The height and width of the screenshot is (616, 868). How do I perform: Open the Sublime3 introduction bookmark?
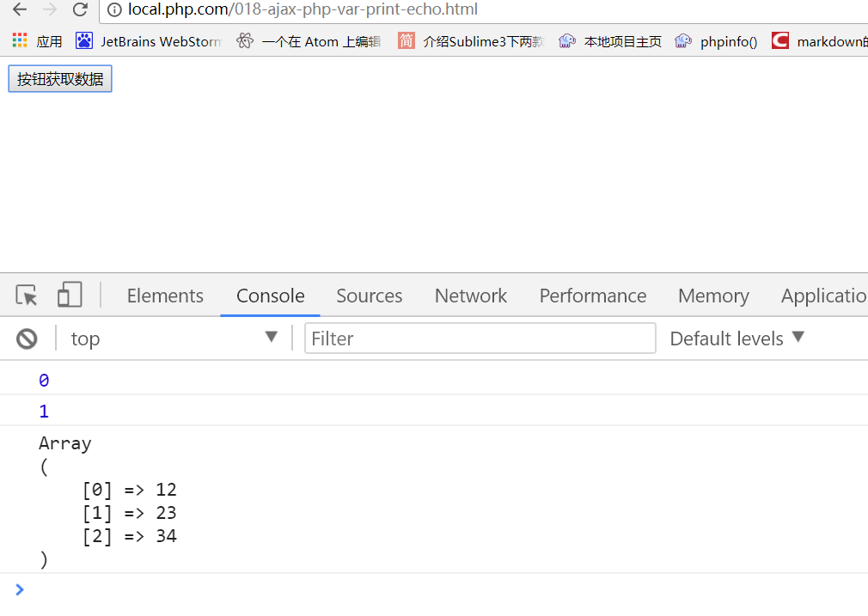pyautogui.click(x=471, y=41)
